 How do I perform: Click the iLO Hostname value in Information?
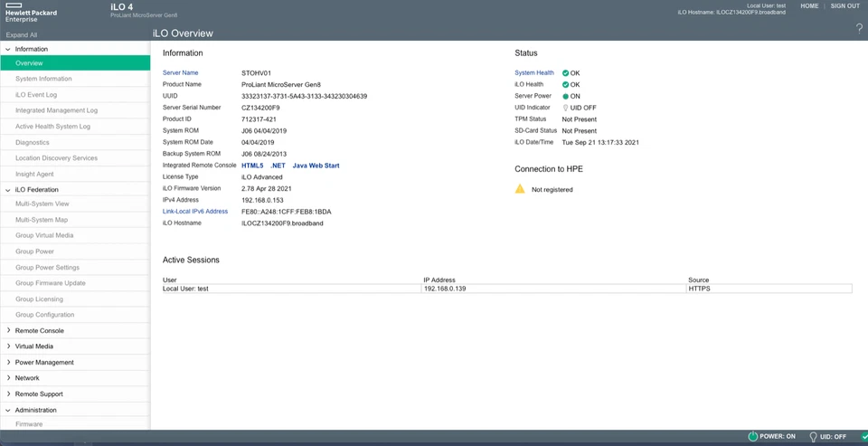282,223
